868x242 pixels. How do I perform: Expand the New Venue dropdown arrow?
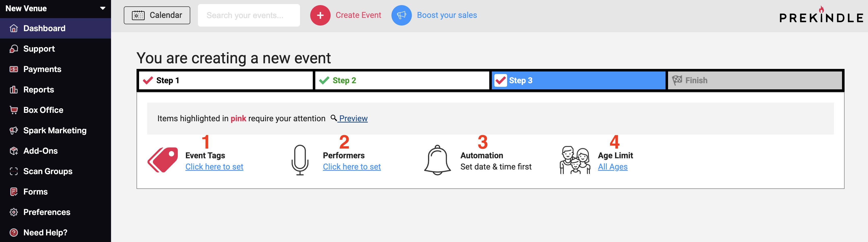pos(103,8)
